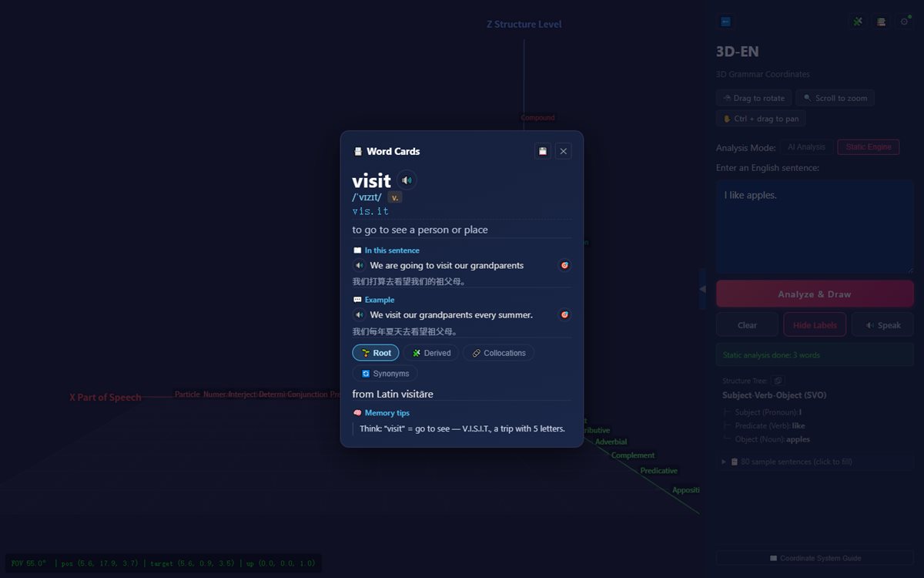
Task: Copy the structure tree with the copy icon
Action: [x=778, y=381]
